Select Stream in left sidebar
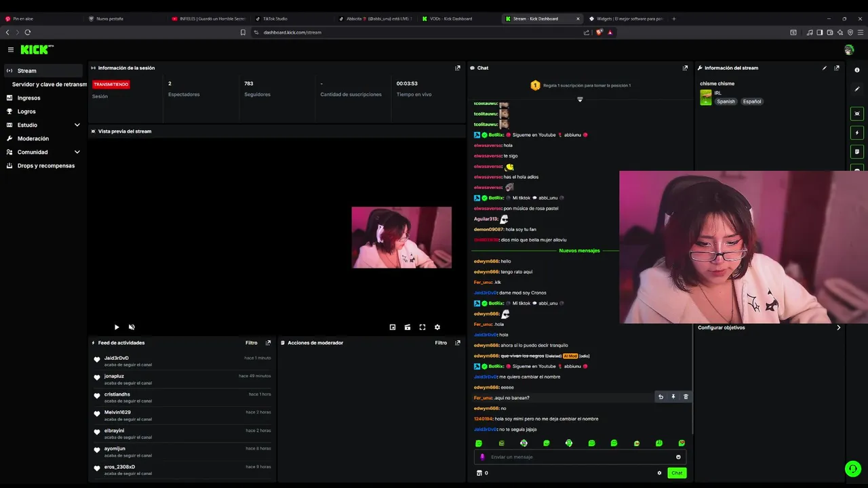The width and height of the screenshot is (868, 488). coord(43,70)
